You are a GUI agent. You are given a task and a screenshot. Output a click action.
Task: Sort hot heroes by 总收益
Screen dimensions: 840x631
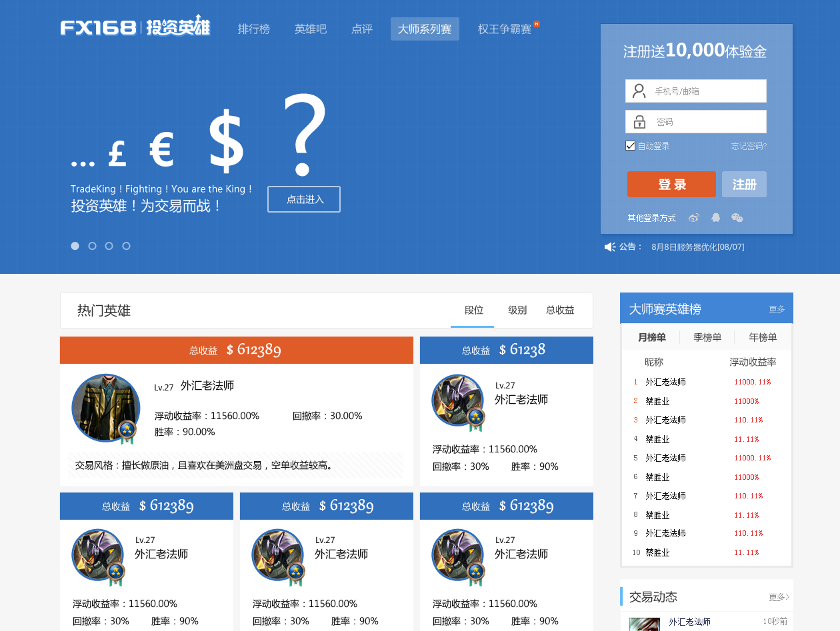click(x=560, y=310)
